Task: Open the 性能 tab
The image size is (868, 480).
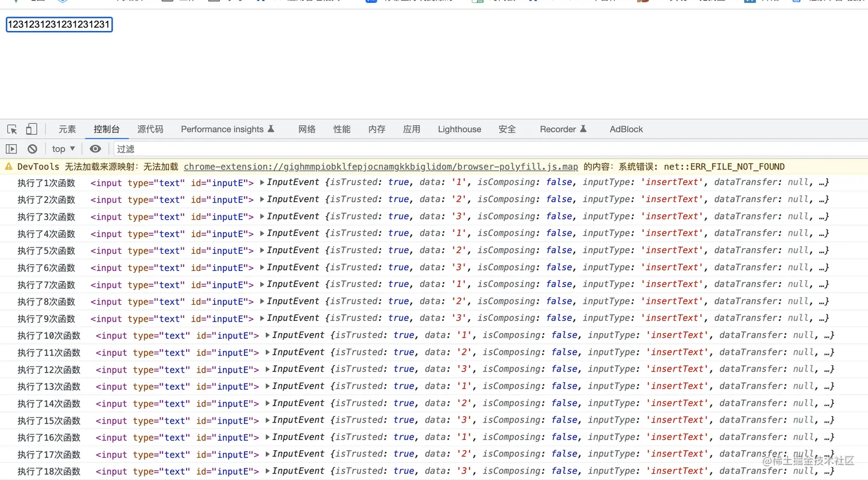Action: point(342,129)
